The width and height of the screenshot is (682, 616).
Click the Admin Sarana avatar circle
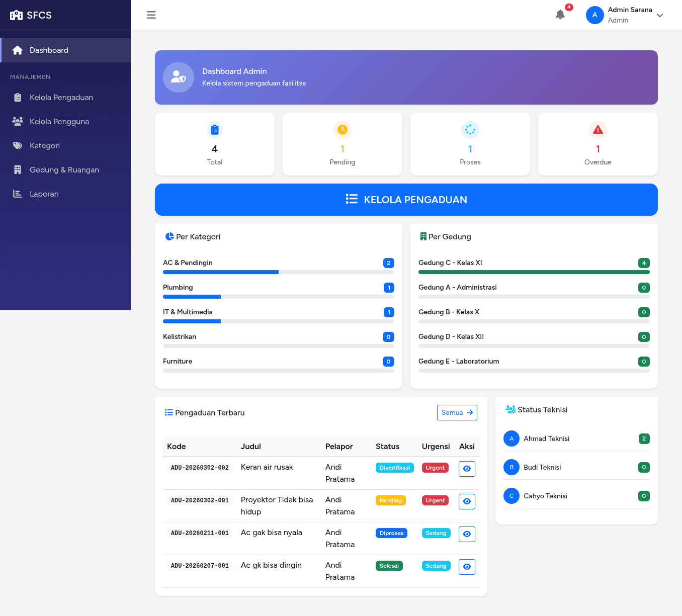point(594,15)
